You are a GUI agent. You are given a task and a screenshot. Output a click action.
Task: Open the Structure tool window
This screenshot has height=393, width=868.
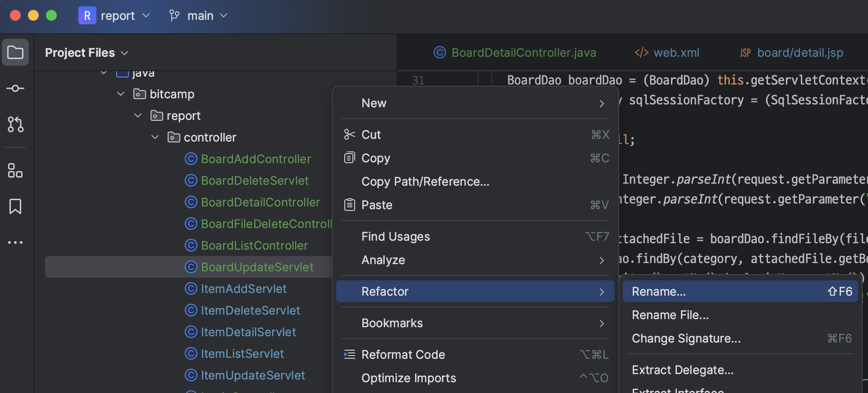pyautogui.click(x=15, y=171)
